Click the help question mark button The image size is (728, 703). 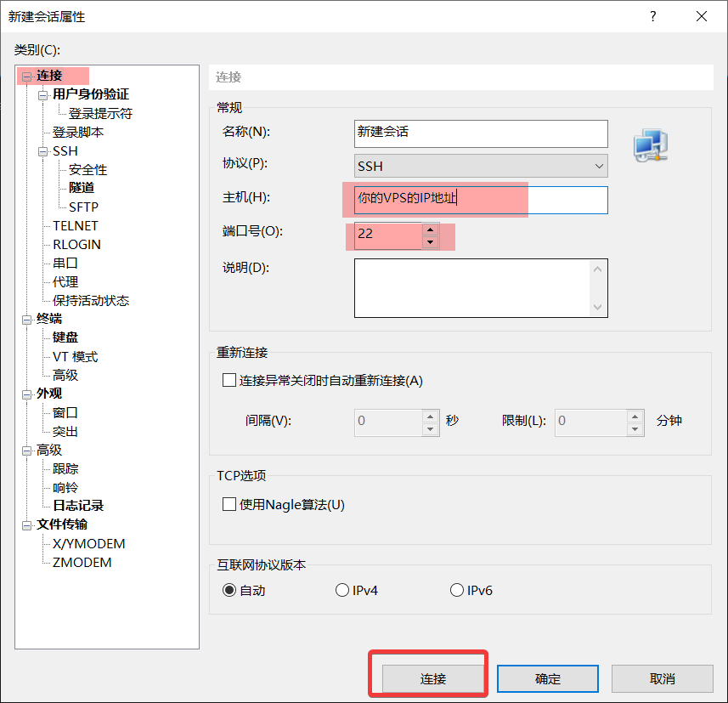pos(653,16)
